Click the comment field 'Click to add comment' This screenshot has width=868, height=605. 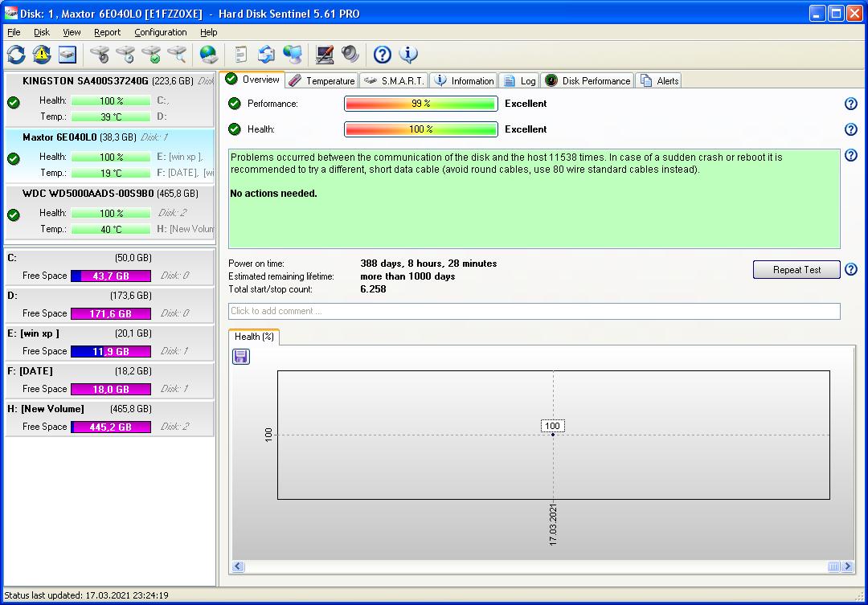(x=534, y=311)
